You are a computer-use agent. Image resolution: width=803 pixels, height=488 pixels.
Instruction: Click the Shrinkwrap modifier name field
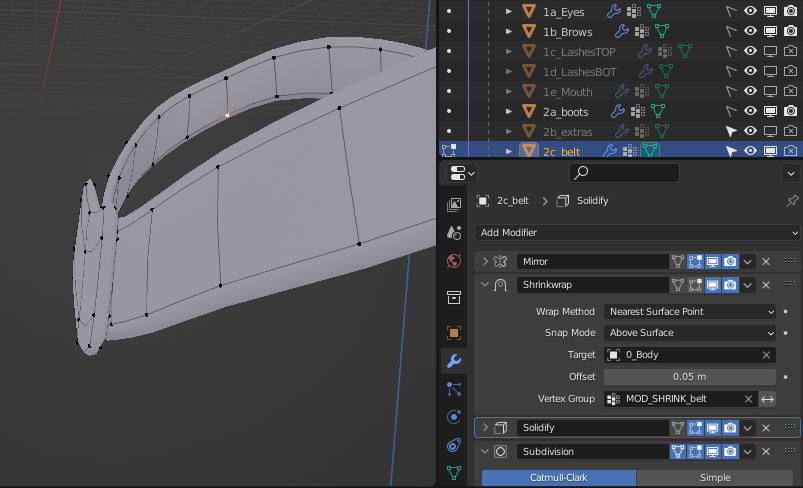click(x=593, y=285)
